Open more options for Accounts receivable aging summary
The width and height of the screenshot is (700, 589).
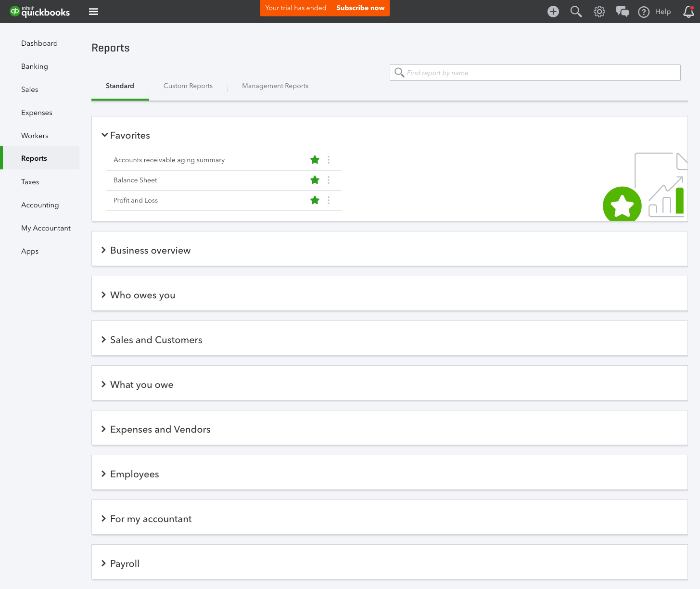[329, 160]
